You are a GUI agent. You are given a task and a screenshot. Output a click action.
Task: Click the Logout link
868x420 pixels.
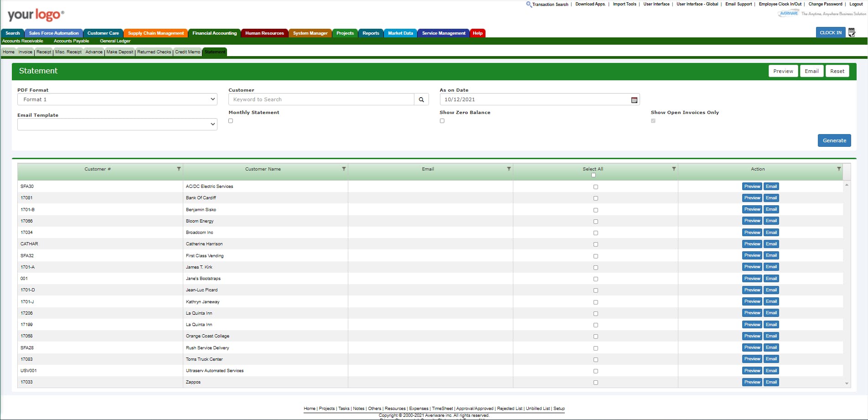[x=856, y=4]
